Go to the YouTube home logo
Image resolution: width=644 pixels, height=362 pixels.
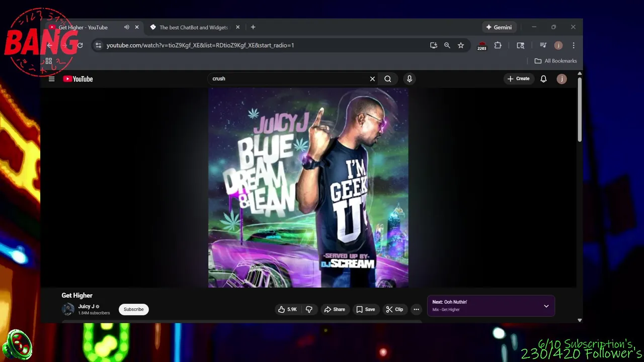(78, 79)
